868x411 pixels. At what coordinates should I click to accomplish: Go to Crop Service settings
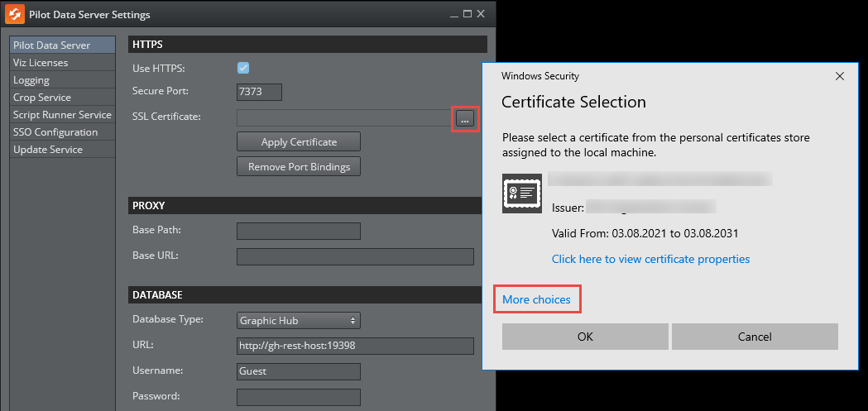coord(42,98)
